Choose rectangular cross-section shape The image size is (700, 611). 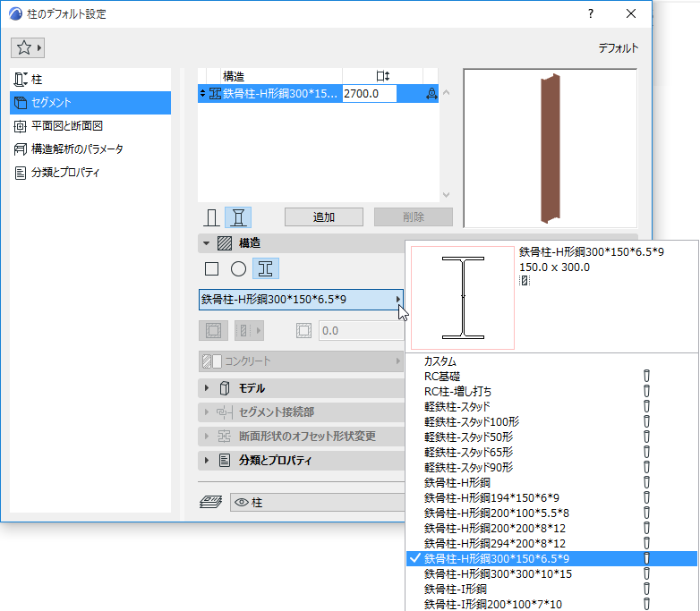[x=211, y=269]
